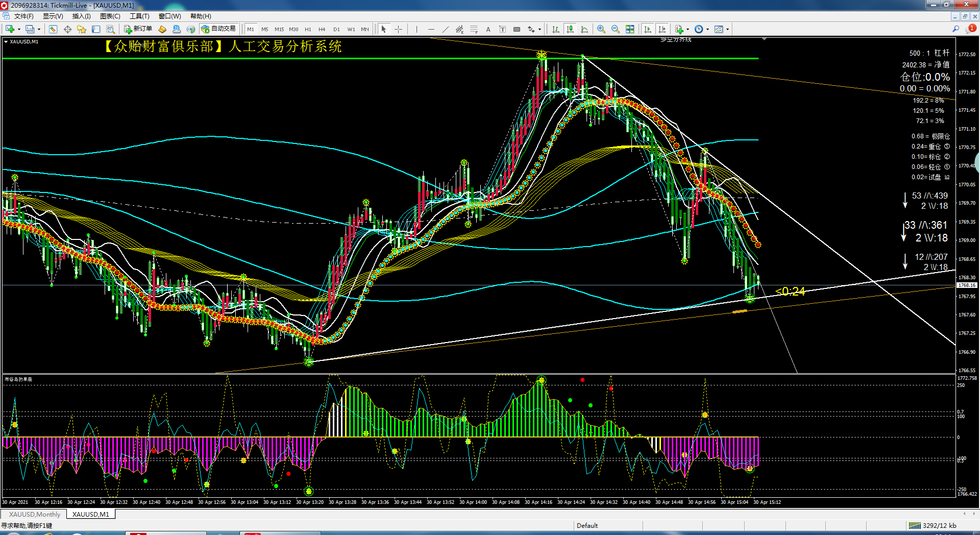Viewport: 980px width, 535px height.
Task: Tile chart windows
Action: pos(630,29)
